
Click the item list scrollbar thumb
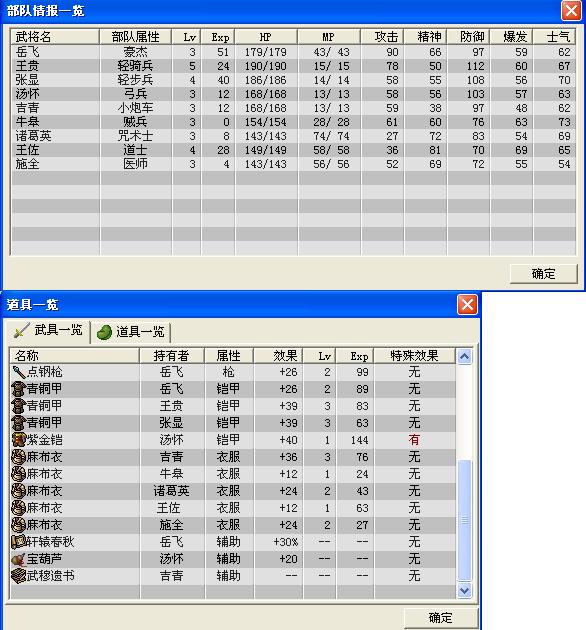[x=465, y=520]
